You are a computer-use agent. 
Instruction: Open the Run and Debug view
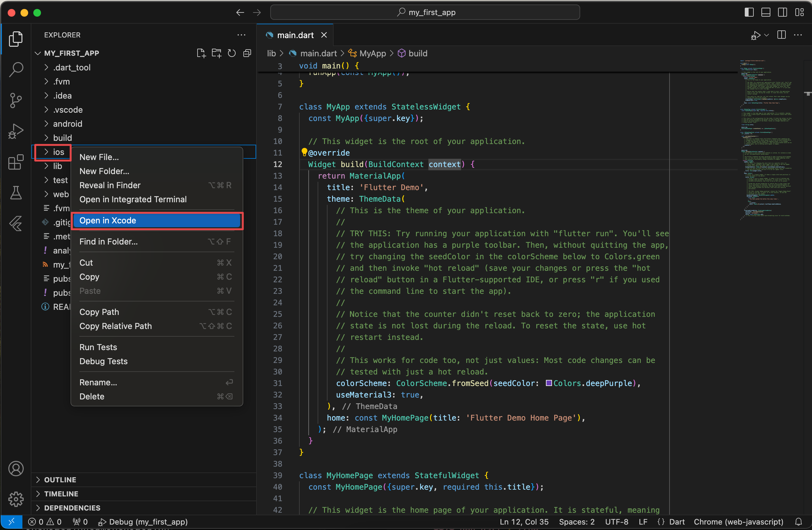pos(16,131)
